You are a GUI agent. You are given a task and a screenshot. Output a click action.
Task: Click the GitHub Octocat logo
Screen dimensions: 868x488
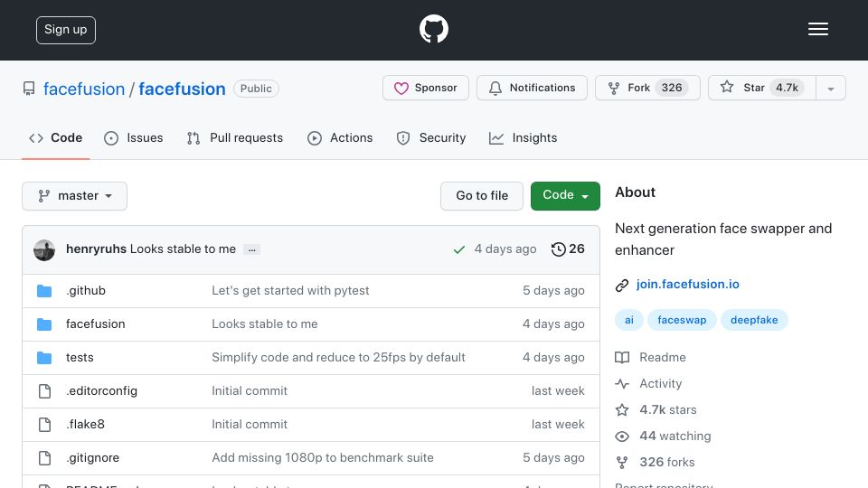click(x=433, y=29)
